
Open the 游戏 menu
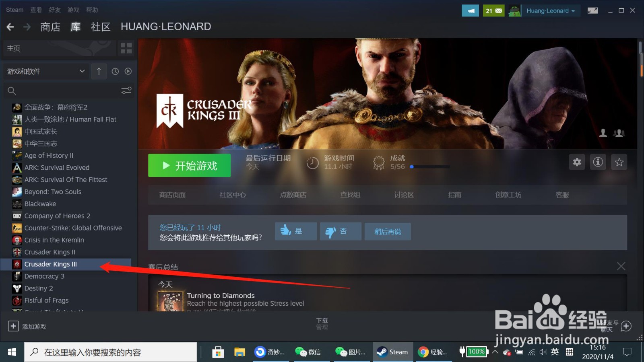73,10
